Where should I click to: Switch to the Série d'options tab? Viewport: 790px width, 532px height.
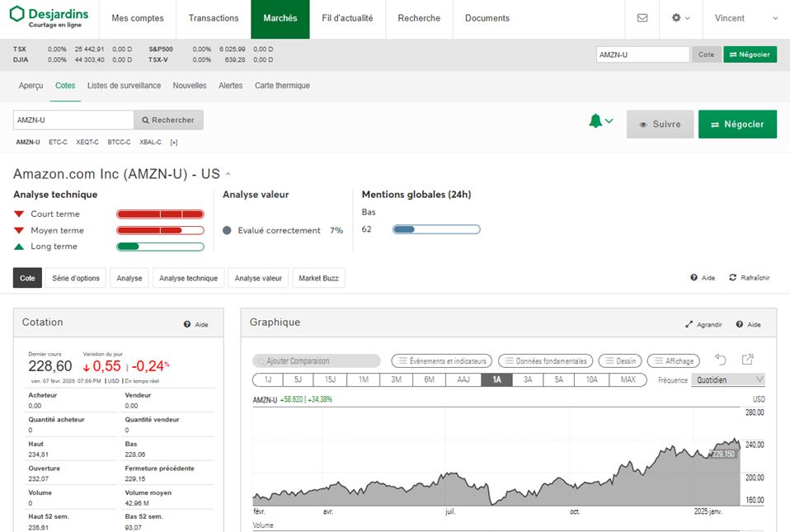pyautogui.click(x=76, y=279)
